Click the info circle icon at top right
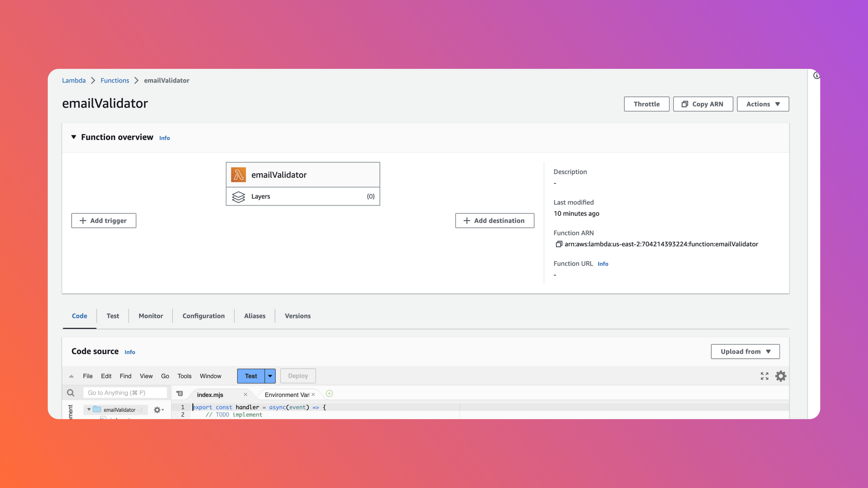This screenshot has width=868, height=488. click(816, 75)
